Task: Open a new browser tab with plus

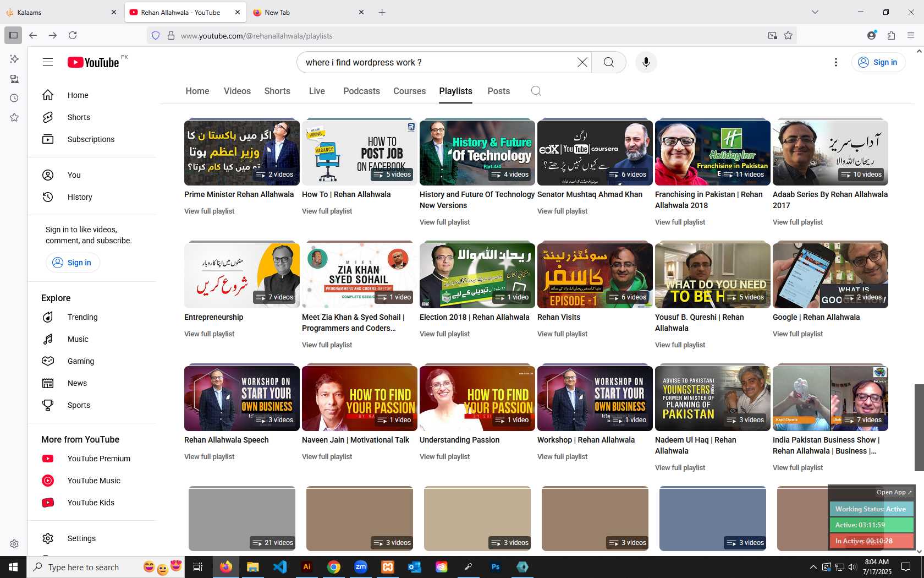Action: pos(382,12)
